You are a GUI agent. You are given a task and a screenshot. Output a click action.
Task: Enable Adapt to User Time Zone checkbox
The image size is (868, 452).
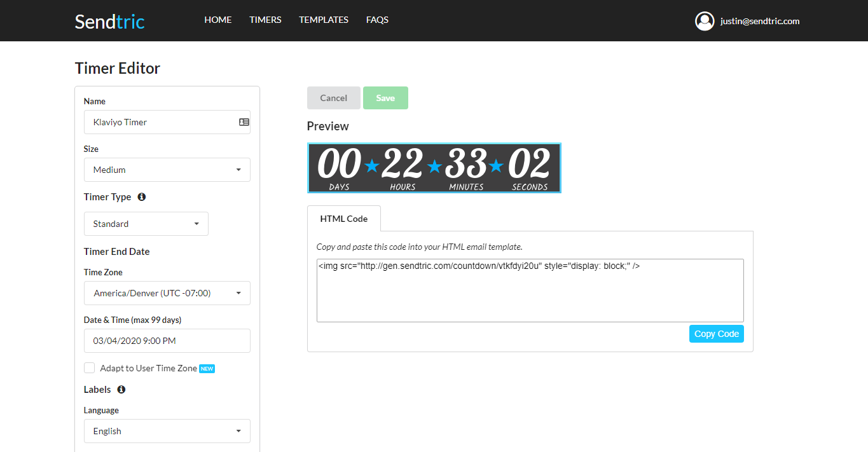click(x=90, y=368)
